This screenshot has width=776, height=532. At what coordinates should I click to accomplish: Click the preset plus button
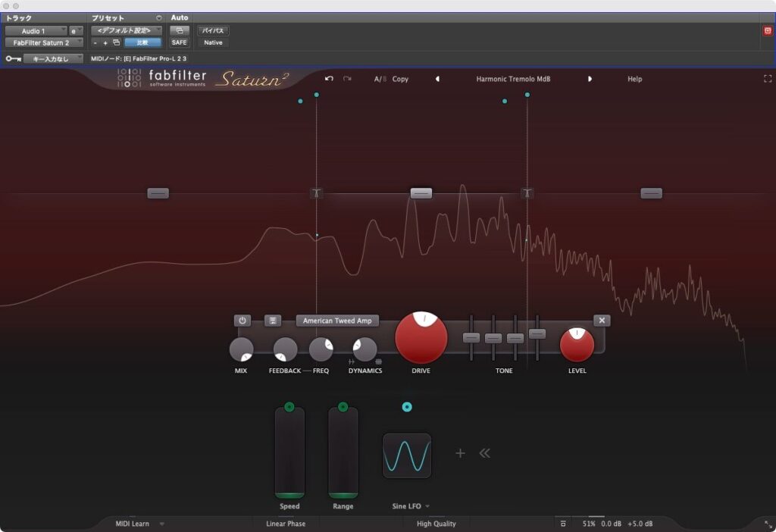coord(105,43)
